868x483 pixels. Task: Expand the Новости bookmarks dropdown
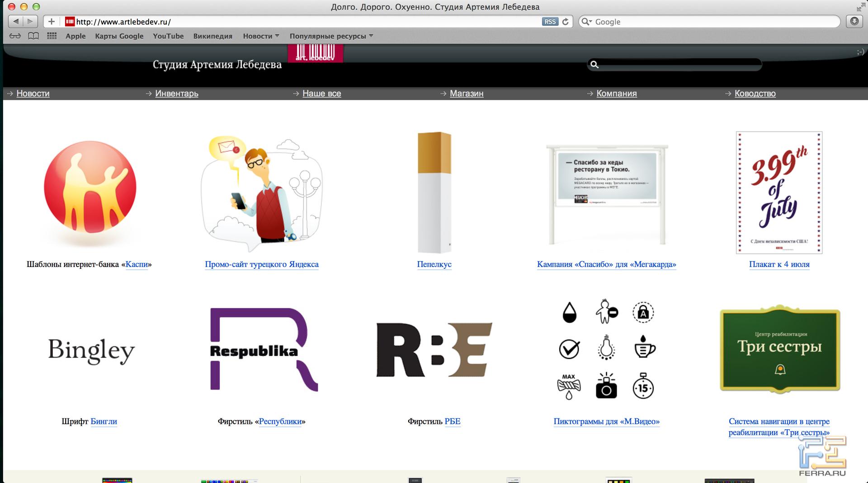pyautogui.click(x=261, y=36)
